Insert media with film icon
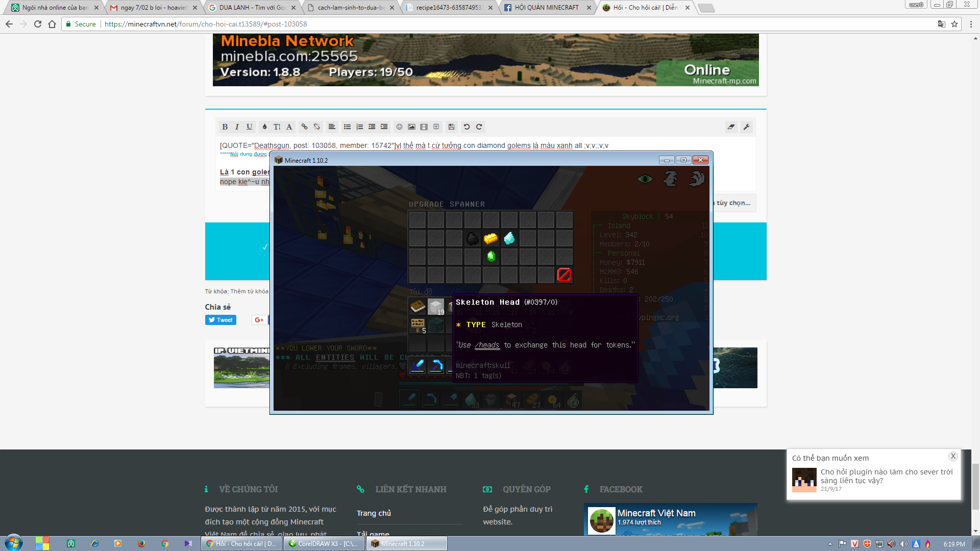The image size is (980, 551). pyautogui.click(x=424, y=127)
